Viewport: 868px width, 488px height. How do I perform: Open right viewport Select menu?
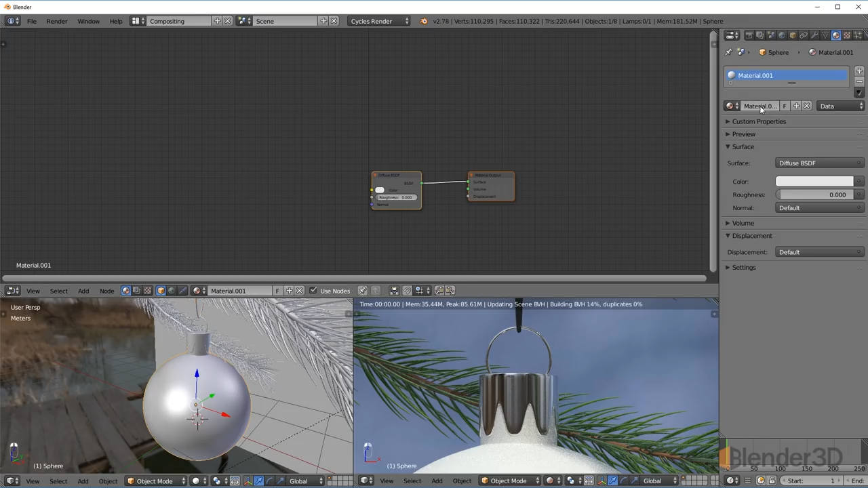pyautogui.click(x=412, y=481)
